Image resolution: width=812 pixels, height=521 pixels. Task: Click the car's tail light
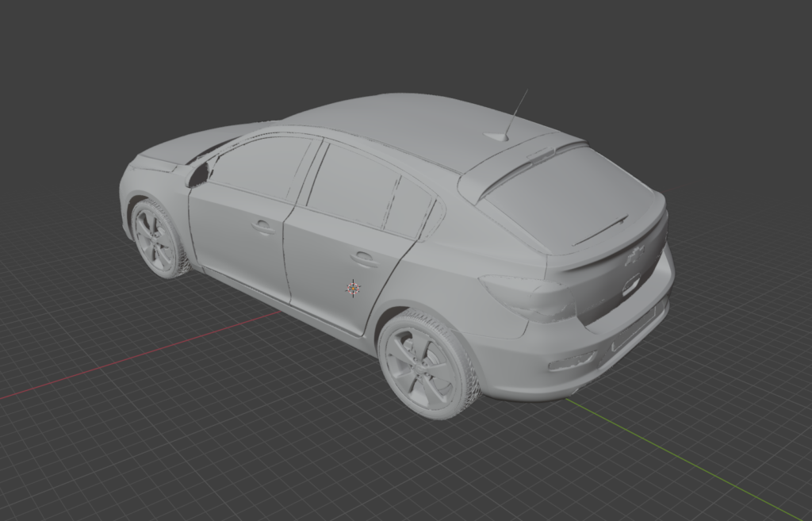[x=528, y=298]
